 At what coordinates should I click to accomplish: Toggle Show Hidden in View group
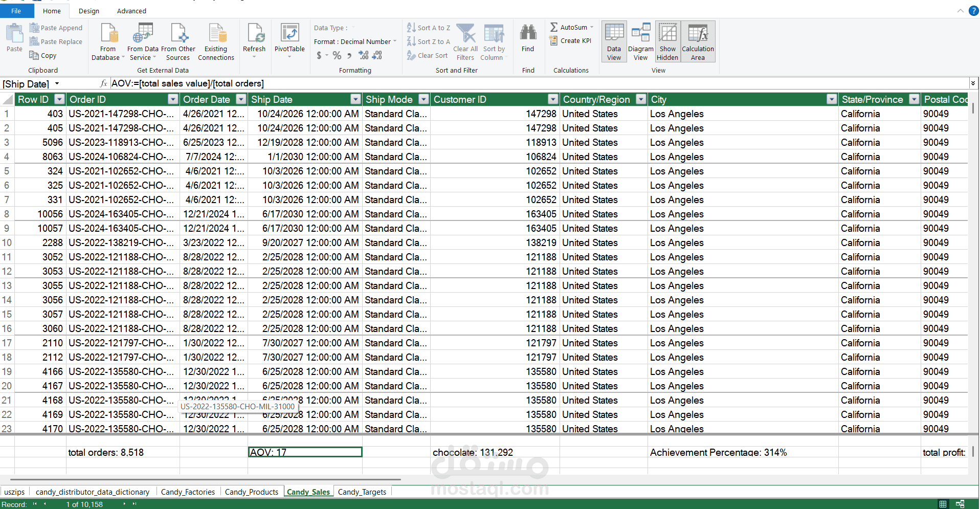pos(667,42)
